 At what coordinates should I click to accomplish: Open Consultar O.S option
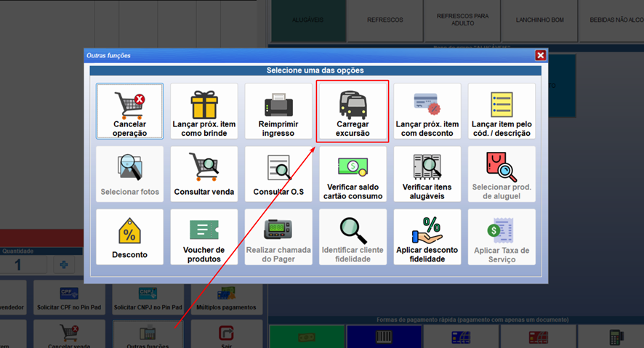tap(278, 174)
